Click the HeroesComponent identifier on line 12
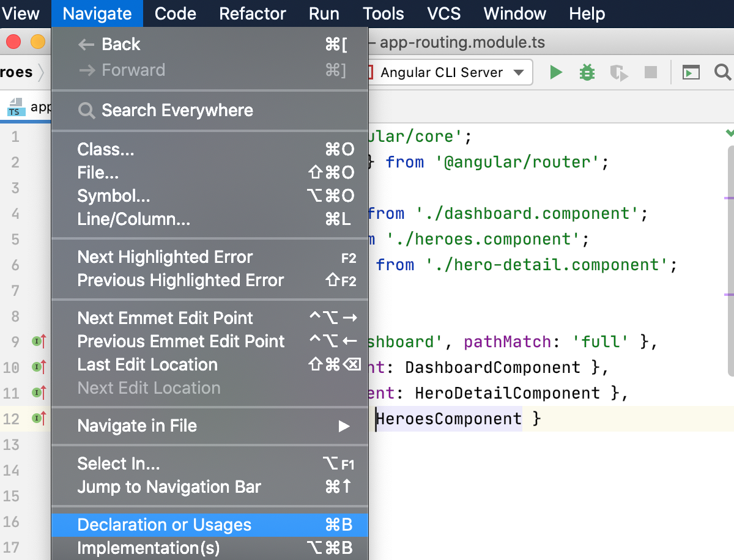 [x=449, y=419]
